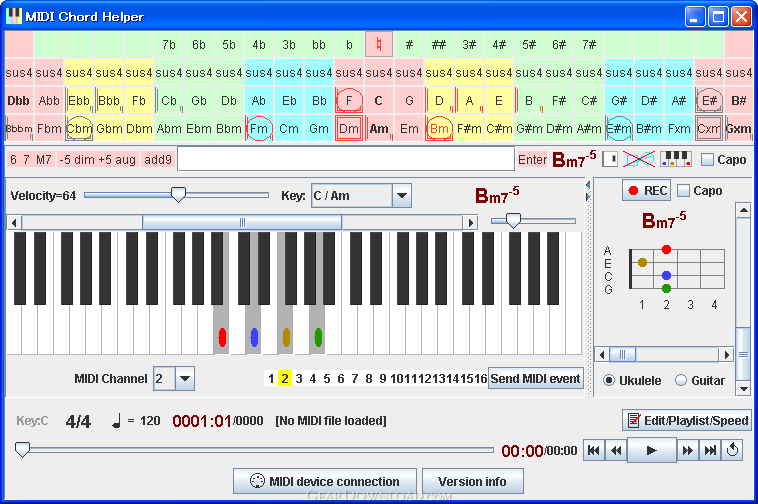Click the Send MIDI event button
Viewport: 758px width, 504px height.
pyautogui.click(x=536, y=378)
